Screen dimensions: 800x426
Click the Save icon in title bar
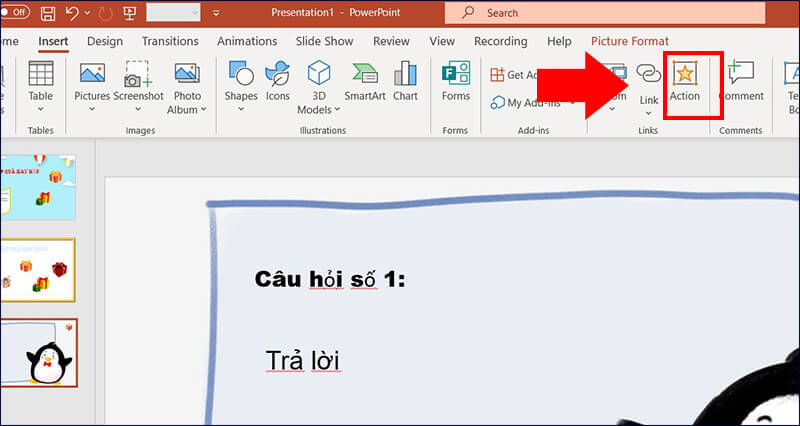(x=47, y=13)
